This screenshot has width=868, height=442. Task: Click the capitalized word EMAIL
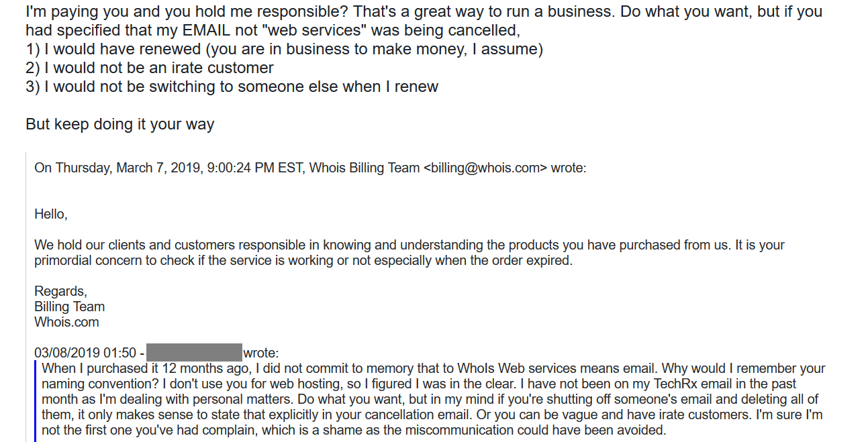click(215, 30)
